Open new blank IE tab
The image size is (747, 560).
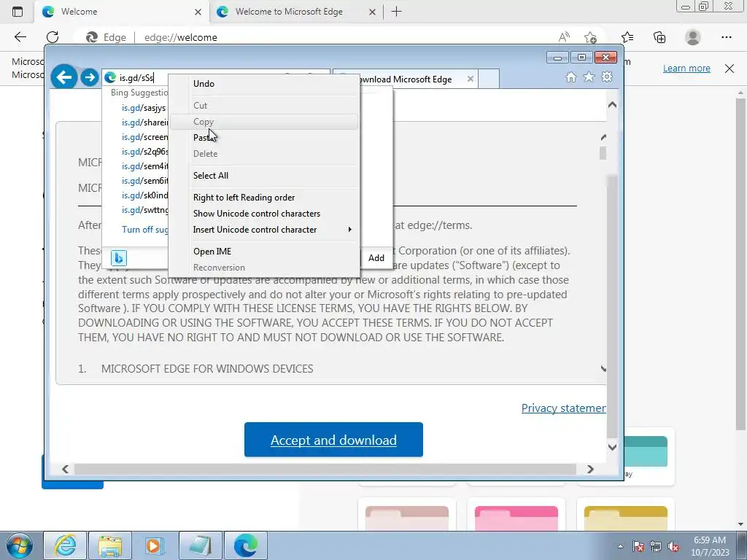pos(488,79)
